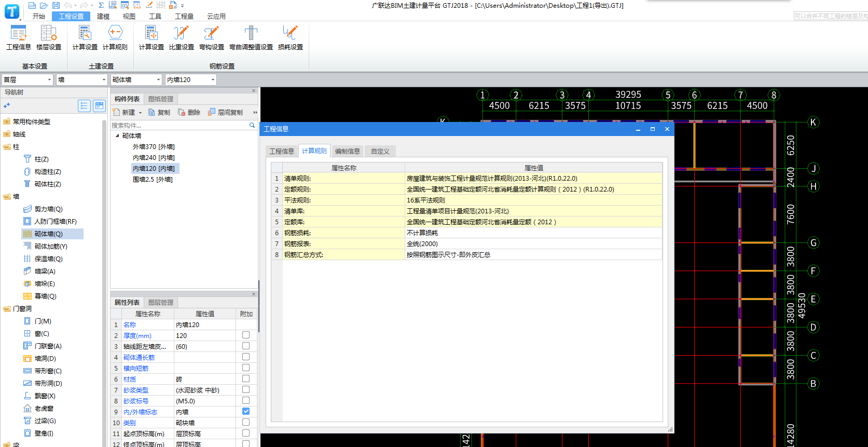Click the 搜索构件 search input field

[179, 125]
